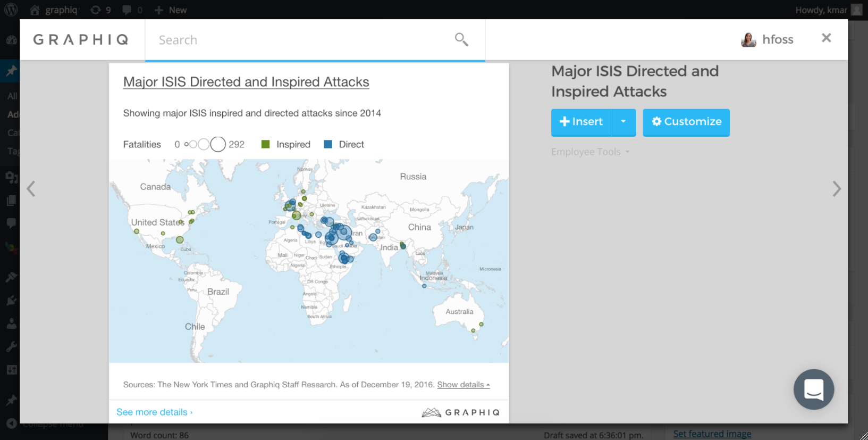Viewport: 868px width, 440px height.
Task: Click the GRAPHIQ header logo
Action: tap(81, 40)
